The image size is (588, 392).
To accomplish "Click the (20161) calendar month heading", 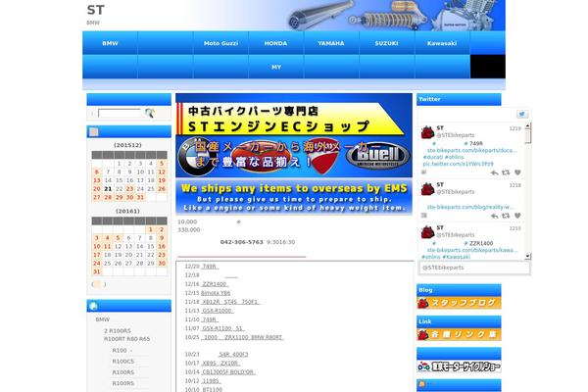I will (127, 212).
